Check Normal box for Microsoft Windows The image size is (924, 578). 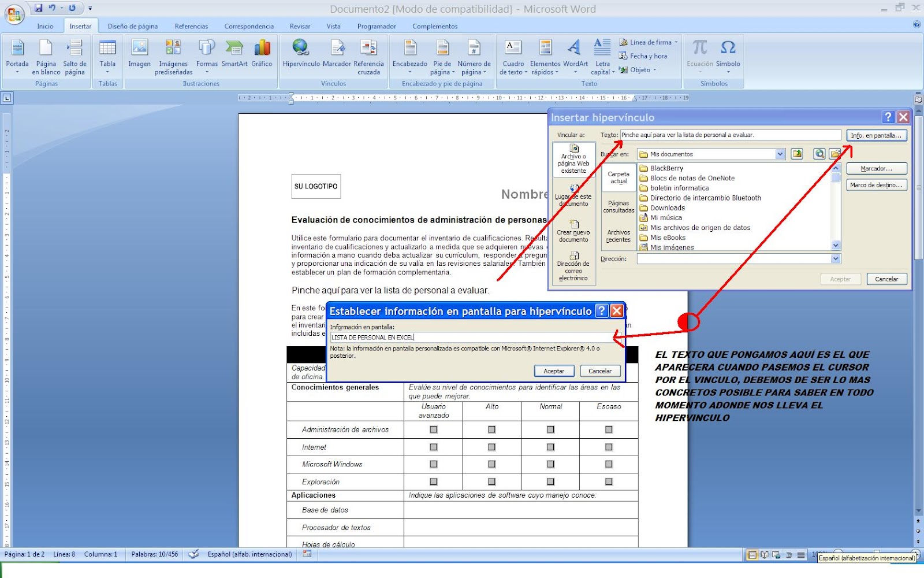tap(550, 464)
